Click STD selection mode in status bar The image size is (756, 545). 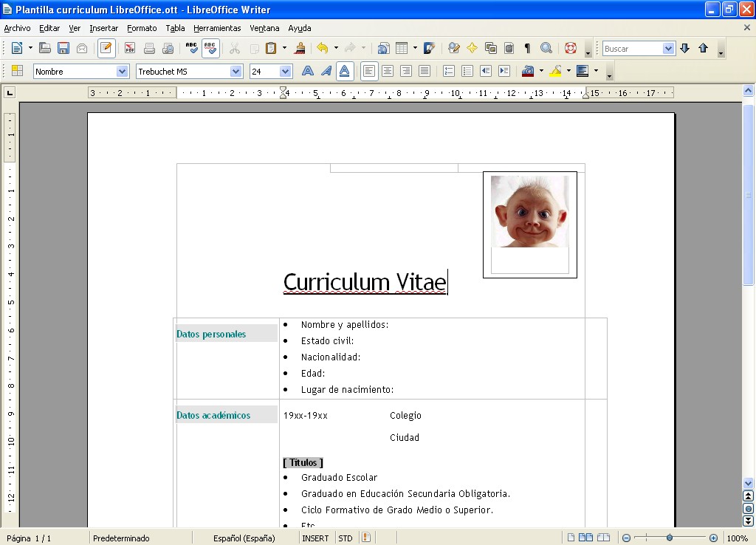(346, 538)
